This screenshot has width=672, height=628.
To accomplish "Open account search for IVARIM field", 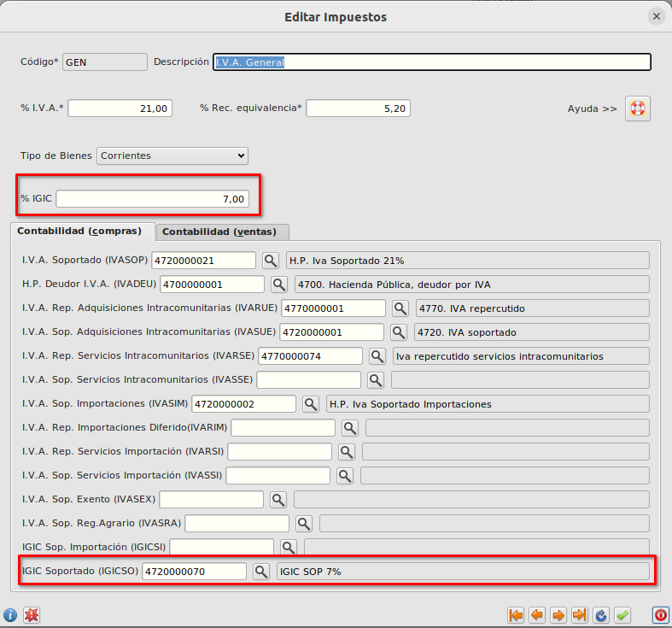I will [x=350, y=428].
